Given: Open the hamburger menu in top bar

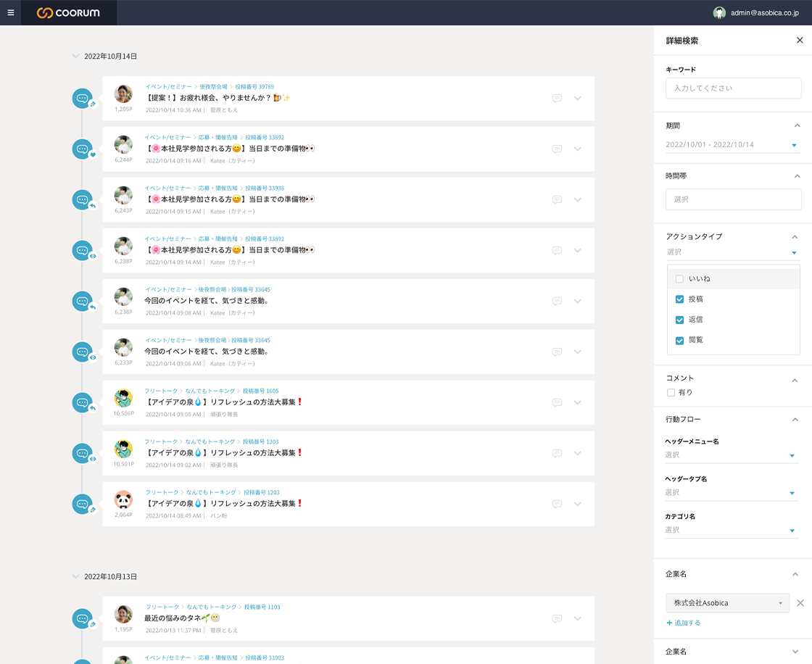Looking at the screenshot, I should [x=10, y=12].
